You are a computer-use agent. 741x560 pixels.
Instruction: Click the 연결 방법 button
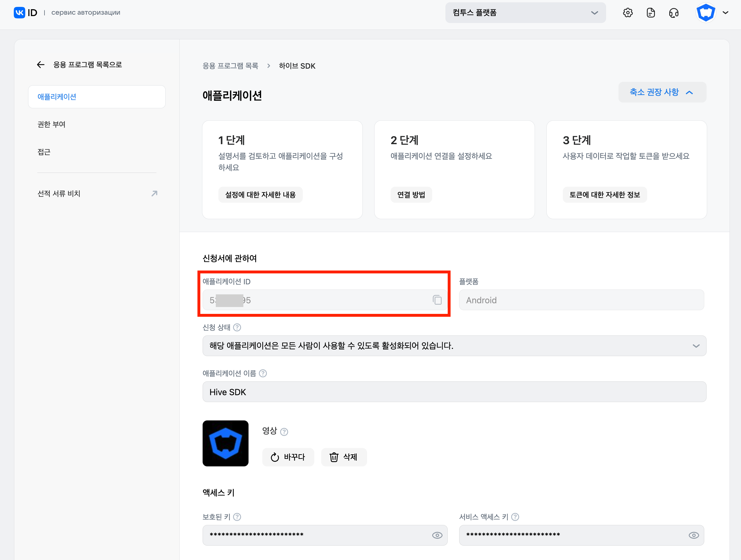pos(411,195)
